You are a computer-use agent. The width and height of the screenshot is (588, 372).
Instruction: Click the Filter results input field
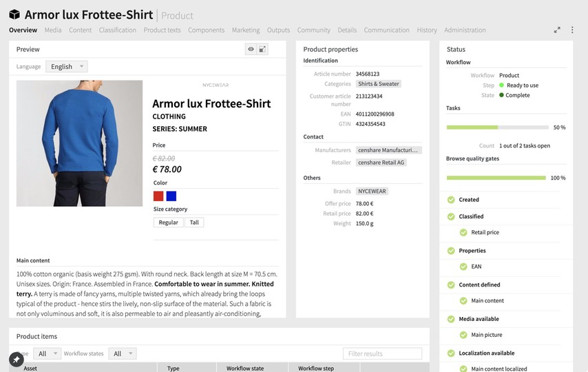coord(382,353)
